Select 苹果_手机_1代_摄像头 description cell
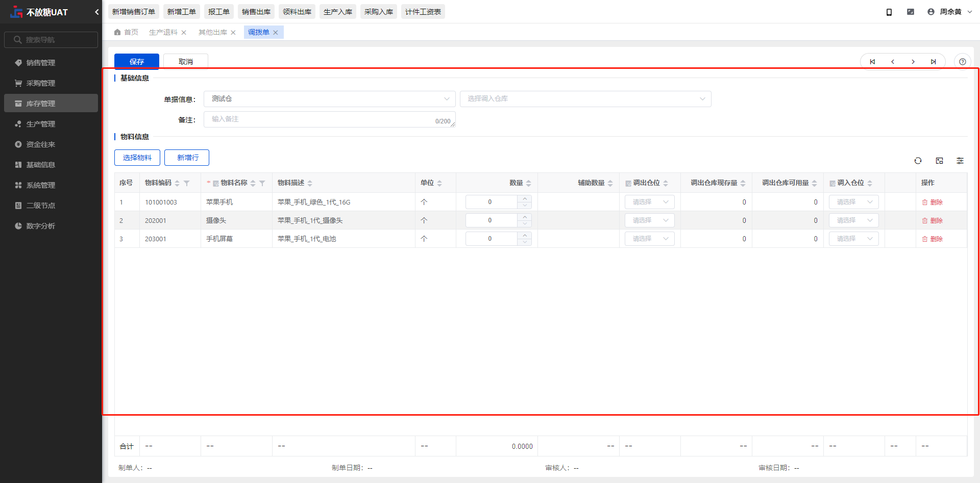The height and width of the screenshot is (483, 980). pos(344,221)
